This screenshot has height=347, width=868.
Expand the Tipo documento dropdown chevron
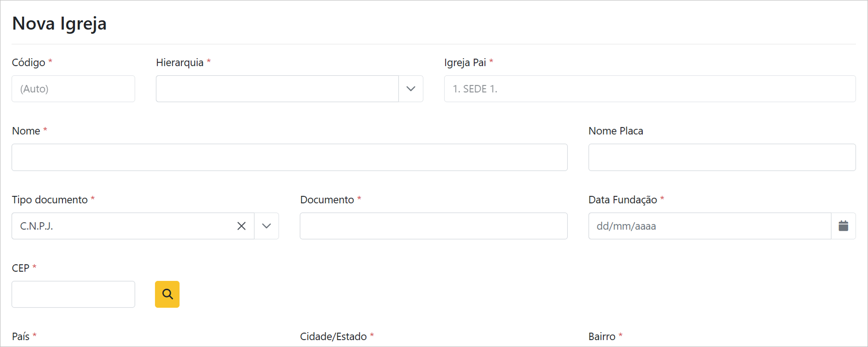pyautogui.click(x=267, y=226)
